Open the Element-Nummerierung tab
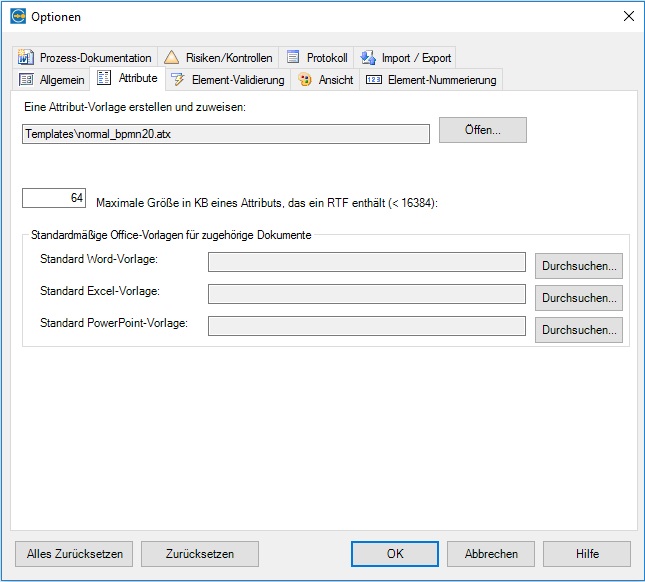Viewport: 645px width, 582px height. click(x=431, y=79)
